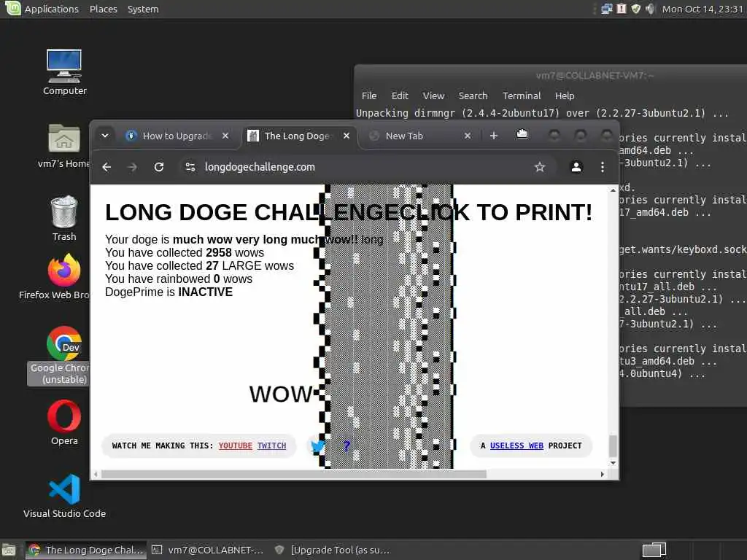Click the scroll right arrow on page
The width and height of the screenshot is (747, 560).
tap(602, 474)
